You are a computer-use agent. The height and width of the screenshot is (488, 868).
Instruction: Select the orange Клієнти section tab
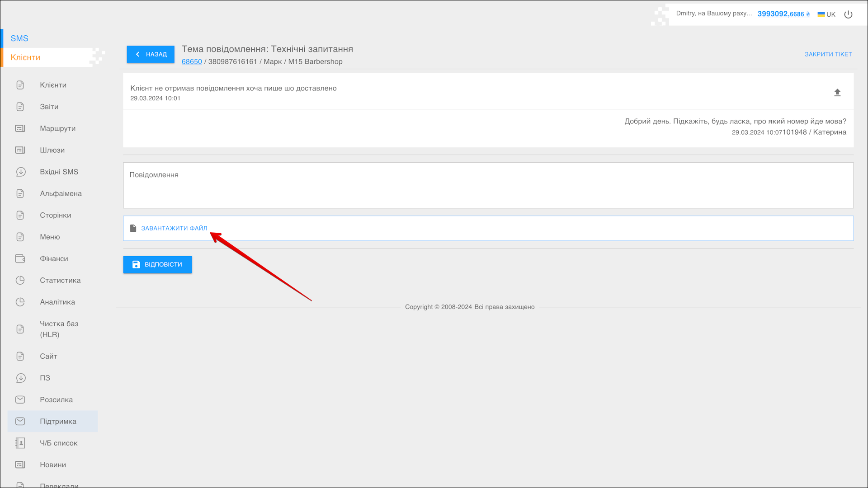coord(26,57)
